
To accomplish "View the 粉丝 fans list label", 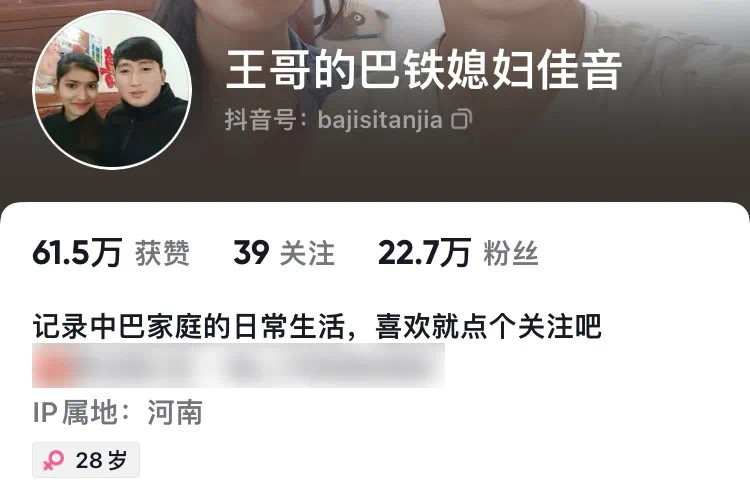I will pos(511,253).
